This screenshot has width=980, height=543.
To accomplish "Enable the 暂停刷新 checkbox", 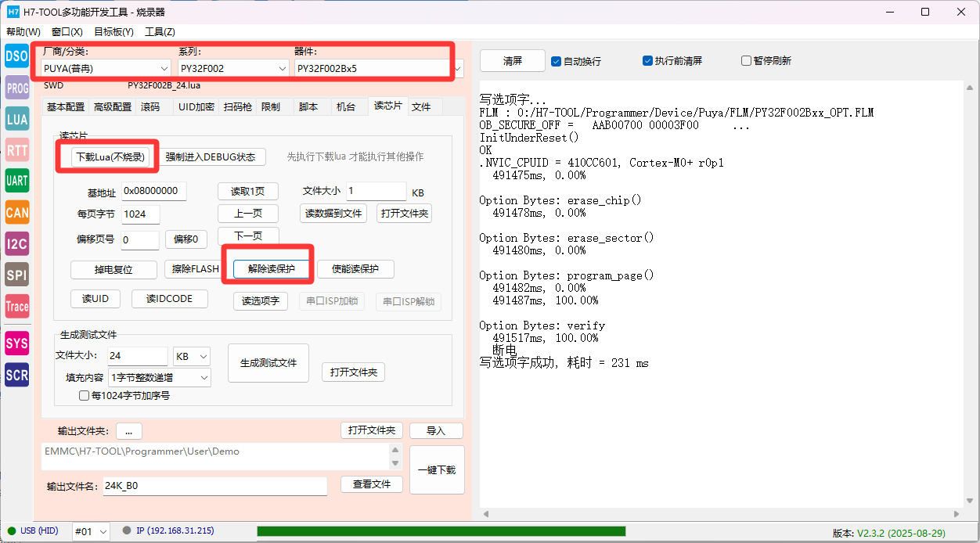I will tap(746, 61).
